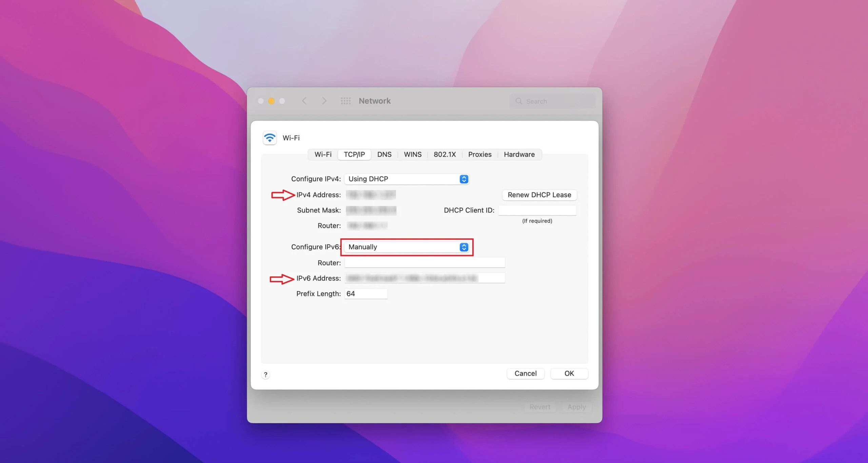The image size is (868, 463).
Task: Click the DHCP Client ID field
Action: coord(537,210)
